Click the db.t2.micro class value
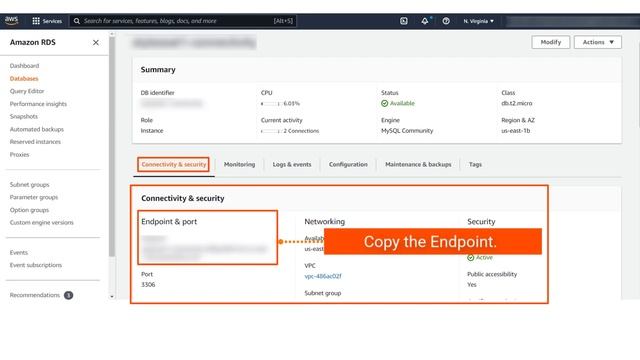Image resolution: width=640 pixels, height=360 pixels. [x=517, y=104]
